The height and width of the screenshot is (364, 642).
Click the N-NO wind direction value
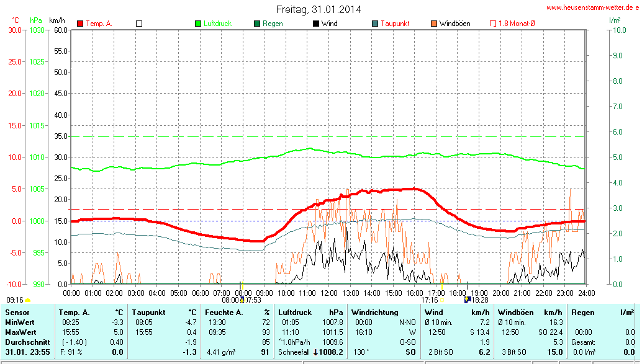[407, 322]
